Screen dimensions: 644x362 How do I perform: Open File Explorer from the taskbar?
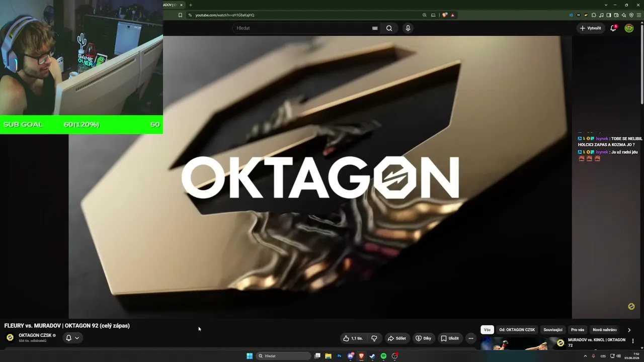pyautogui.click(x=328, y=356)
